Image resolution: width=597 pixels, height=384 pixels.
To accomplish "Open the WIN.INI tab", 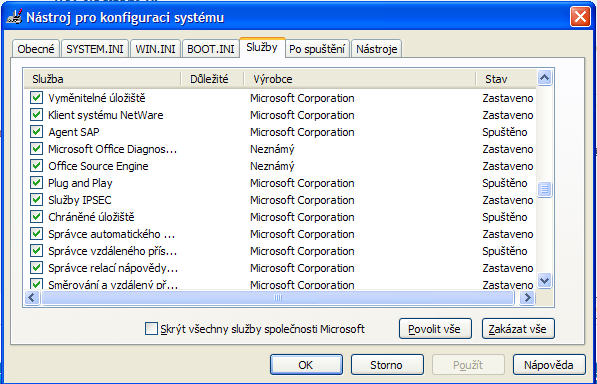I will (155, 49).
